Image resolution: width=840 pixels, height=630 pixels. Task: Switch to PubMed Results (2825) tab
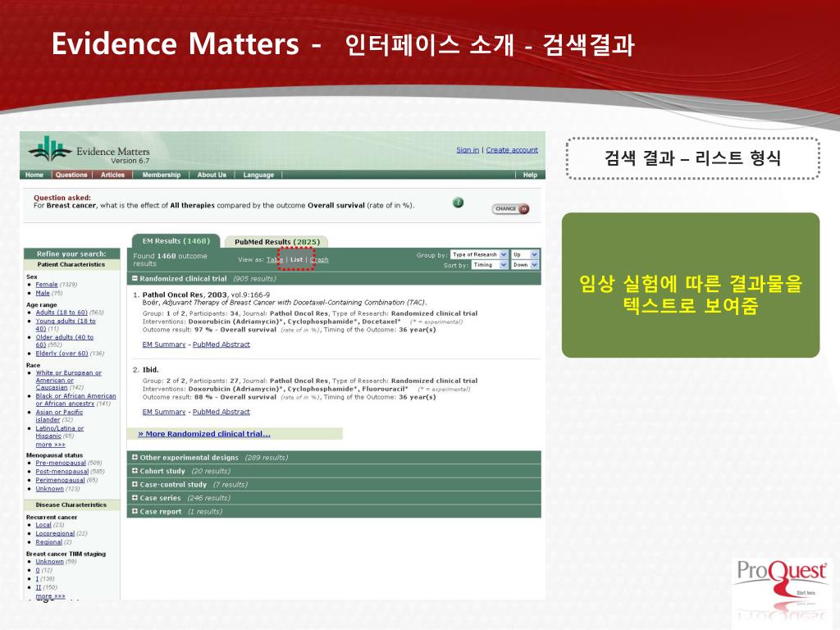coord(277,242)
